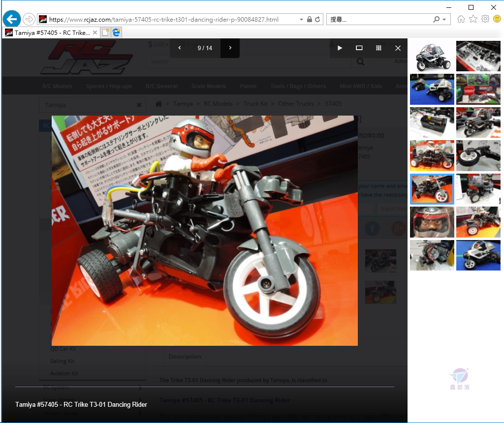Viewport: 504px width, 423px height.
Task: Click the browser search box
Action: coord(379,20)
